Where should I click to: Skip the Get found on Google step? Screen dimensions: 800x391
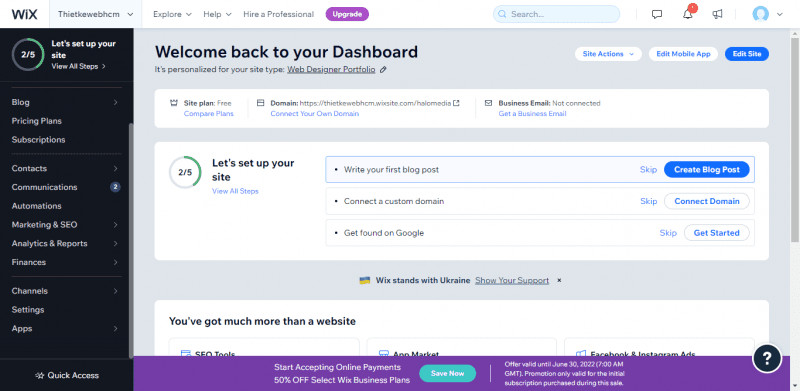(668, 233)
